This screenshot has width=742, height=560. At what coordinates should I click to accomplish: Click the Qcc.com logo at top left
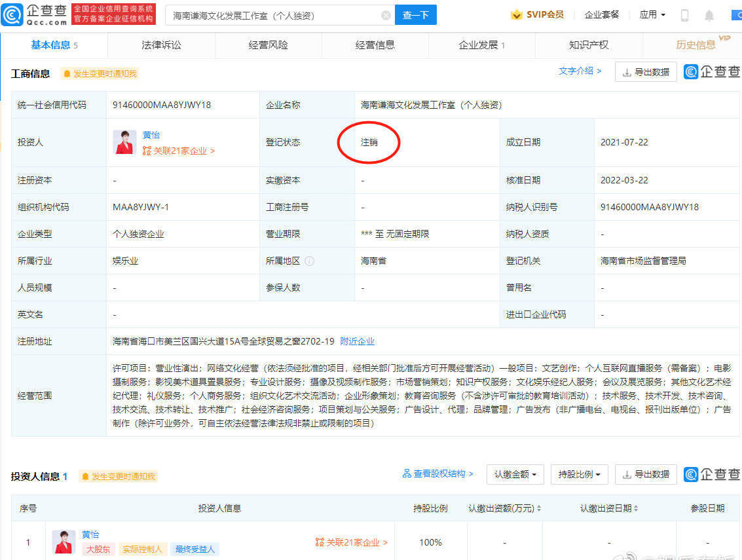point(34,14)
